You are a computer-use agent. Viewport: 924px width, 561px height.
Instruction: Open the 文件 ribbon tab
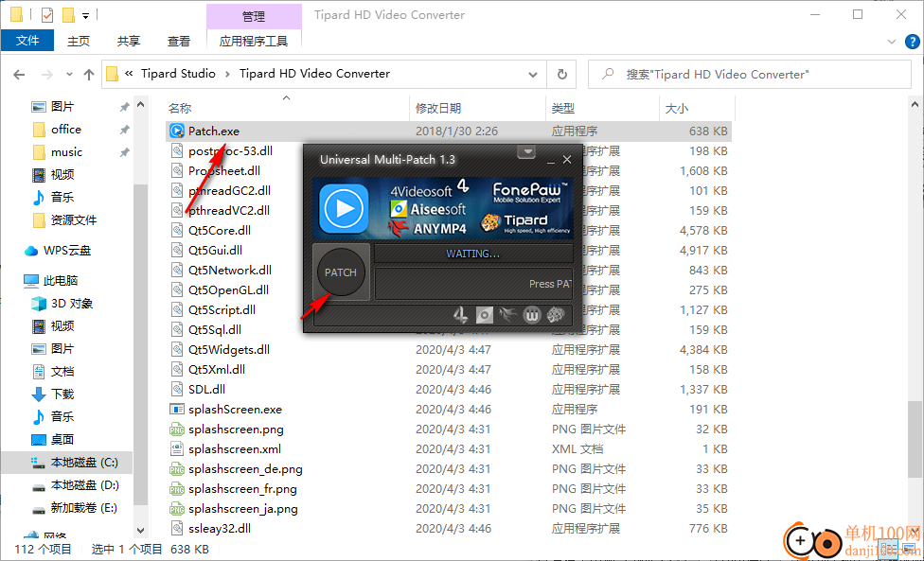(x=27, y=40)
